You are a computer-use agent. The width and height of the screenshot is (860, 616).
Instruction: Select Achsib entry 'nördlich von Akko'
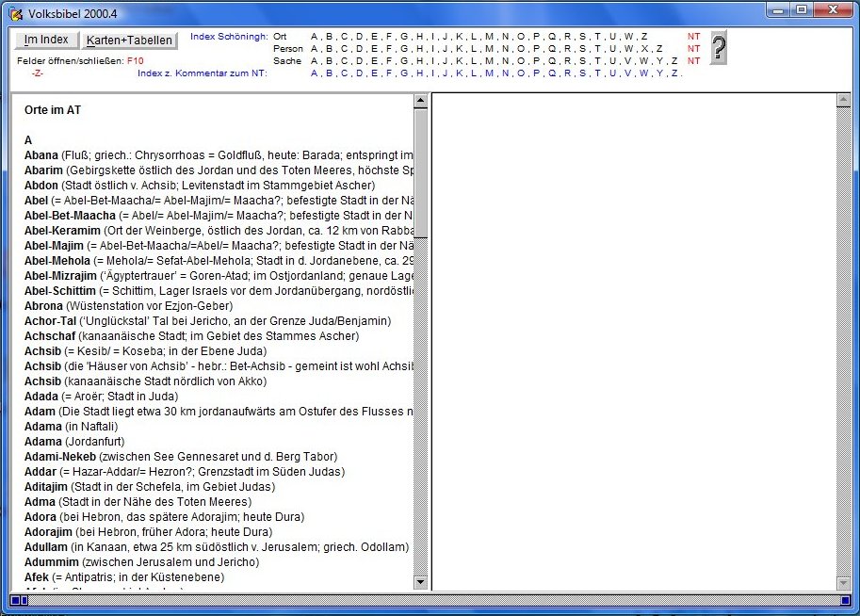coord(145,381)
